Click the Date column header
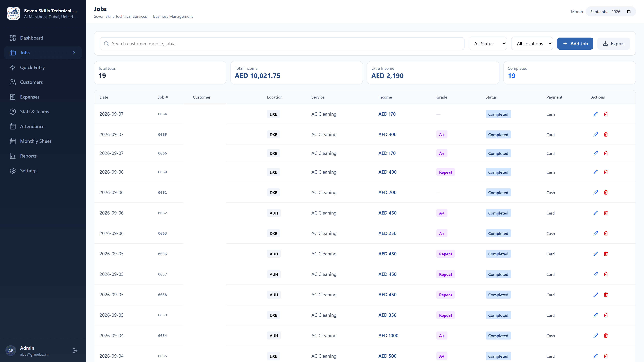This screenshot has height=362, width=644. click(x=104, y=97)
